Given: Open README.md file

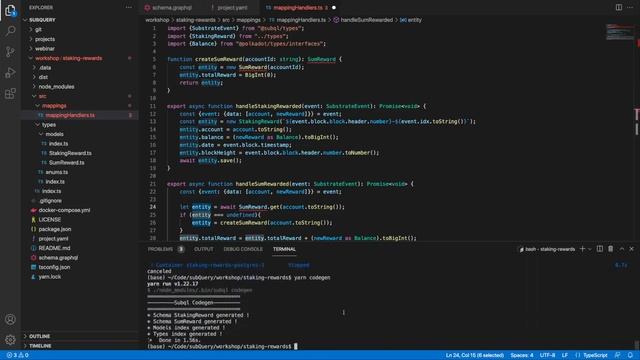Looking at the screenshot, I should click(54, 248).
